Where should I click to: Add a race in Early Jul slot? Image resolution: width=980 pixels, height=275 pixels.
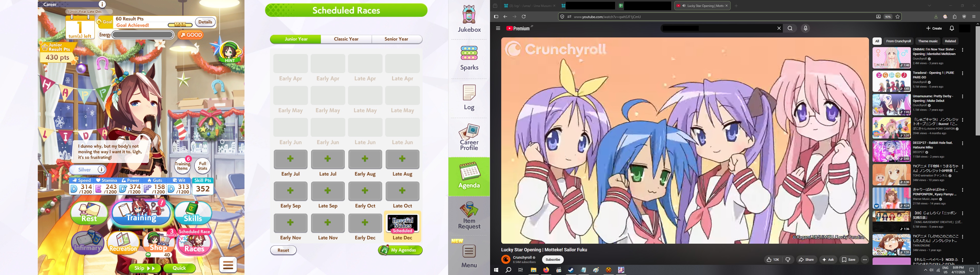(x=290, y=159)
